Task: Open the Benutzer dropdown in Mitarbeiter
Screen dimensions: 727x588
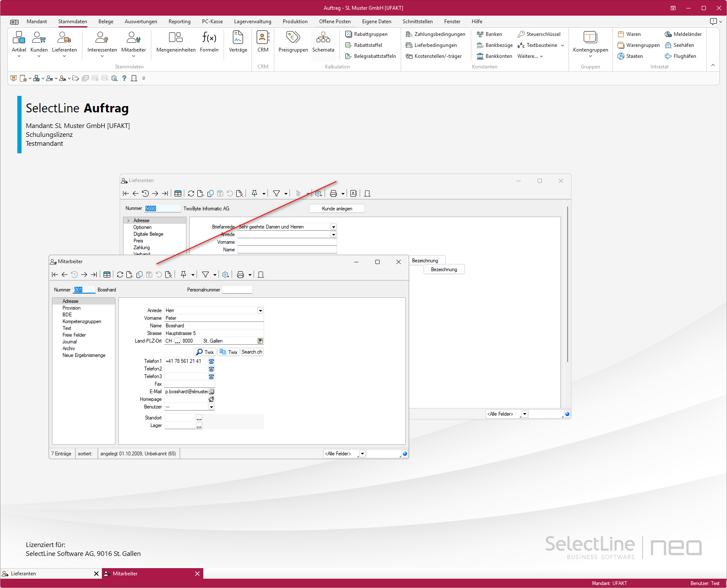Action: click(x=211, y=407)
